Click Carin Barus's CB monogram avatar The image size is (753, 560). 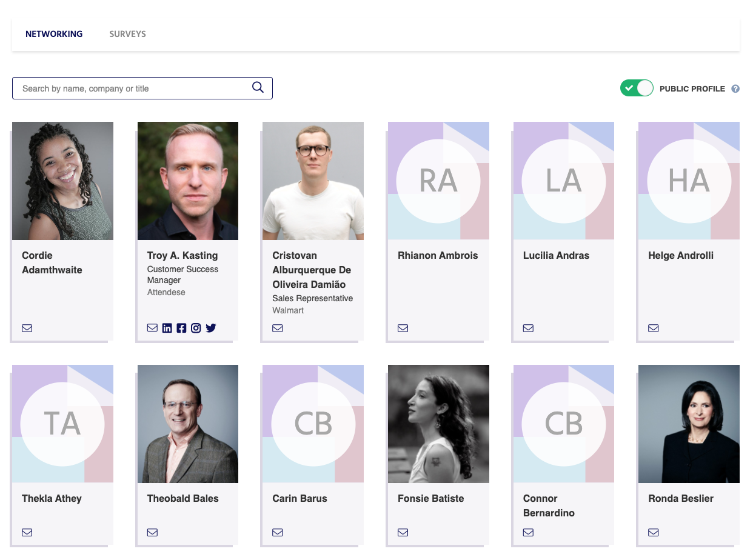pos(313,424)
